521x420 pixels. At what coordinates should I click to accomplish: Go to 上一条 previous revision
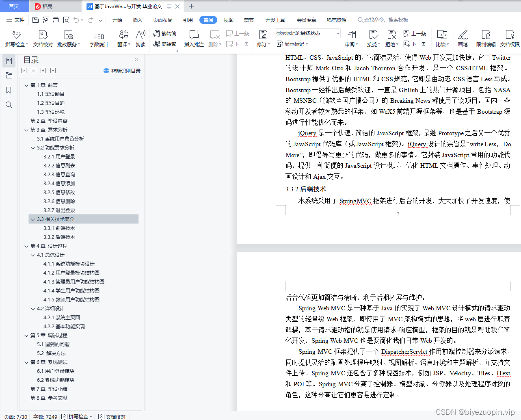[415, 33]
